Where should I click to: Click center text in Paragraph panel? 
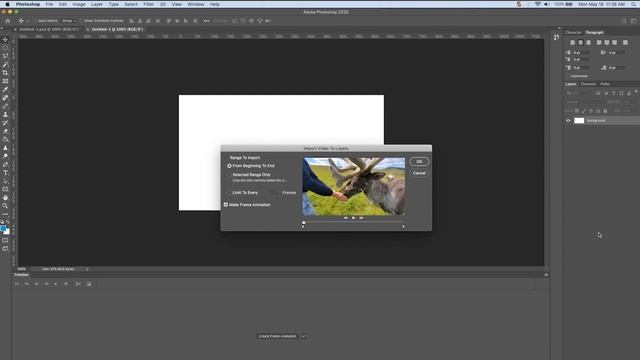(580, 42)
